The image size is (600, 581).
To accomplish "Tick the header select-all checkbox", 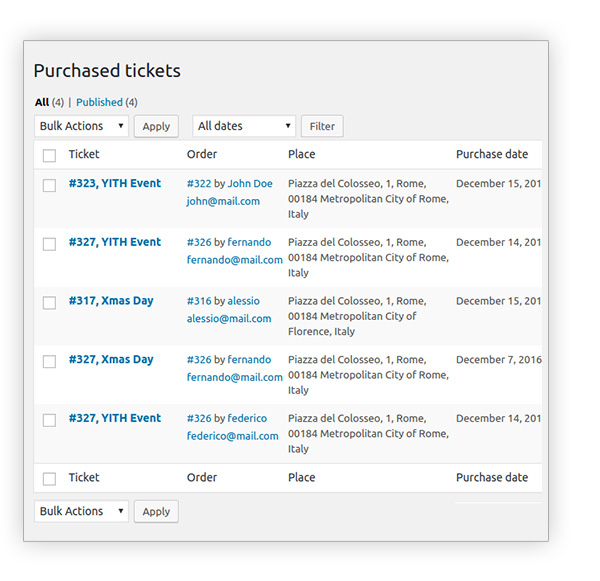I will 49,155.
